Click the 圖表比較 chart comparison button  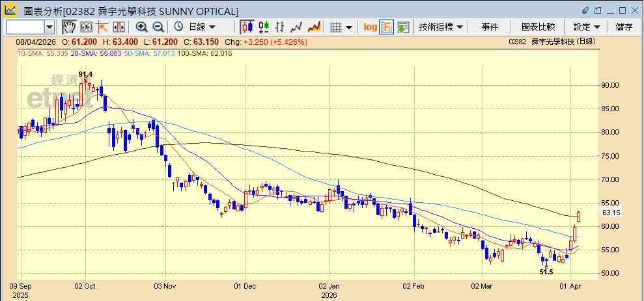[538, 27]
